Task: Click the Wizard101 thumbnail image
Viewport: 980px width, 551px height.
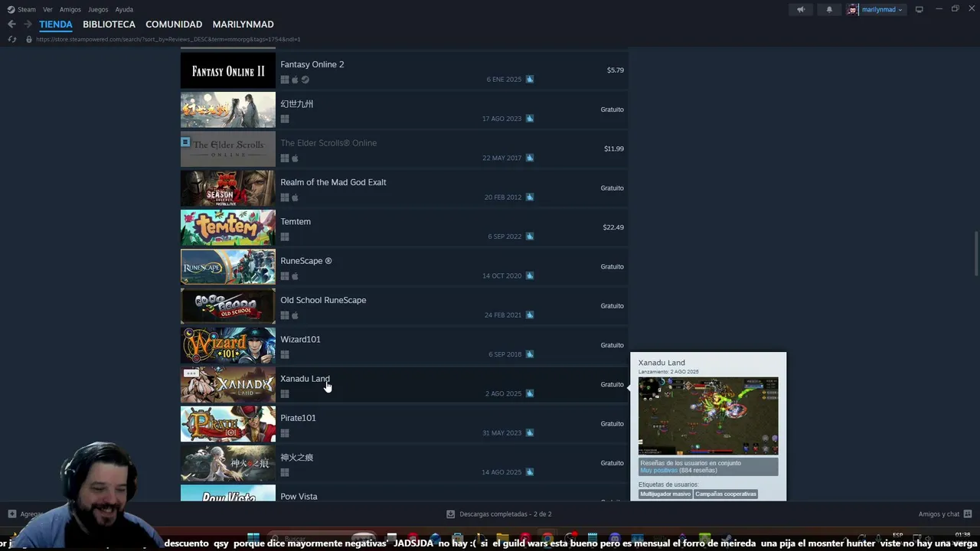Action: [x=228, y=346]
